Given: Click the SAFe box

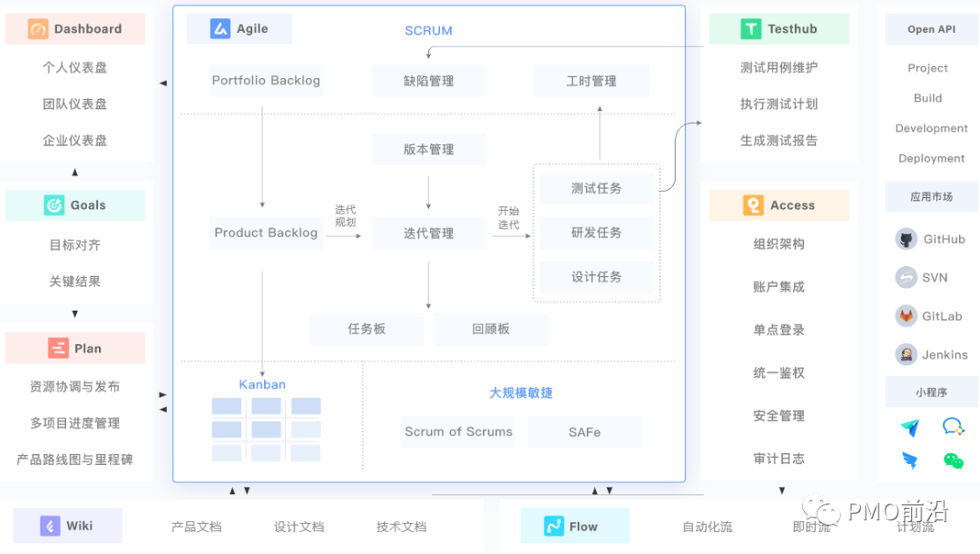Looking at the screenshot, I should (x=584, y=432).
